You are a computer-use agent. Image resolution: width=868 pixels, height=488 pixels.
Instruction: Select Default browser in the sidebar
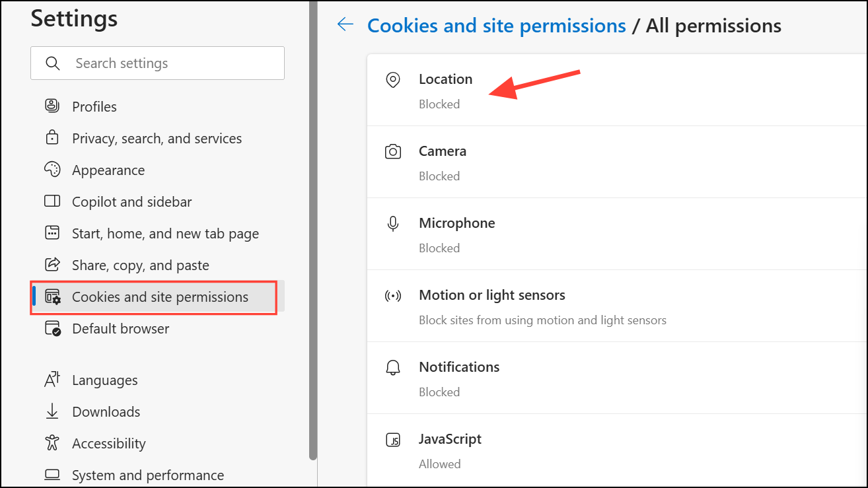(x=120, y=329)
